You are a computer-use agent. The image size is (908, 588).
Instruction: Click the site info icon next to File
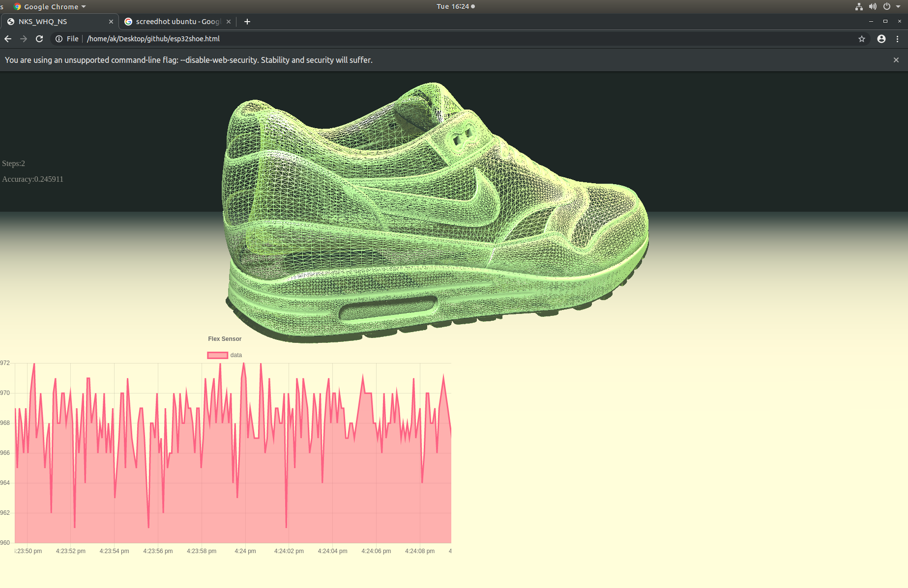click(x=59, y=39)
